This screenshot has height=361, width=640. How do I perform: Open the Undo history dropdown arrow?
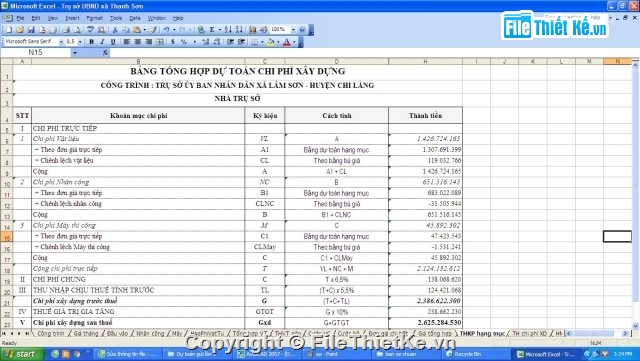pyautogui.click(x=174, y=30)
